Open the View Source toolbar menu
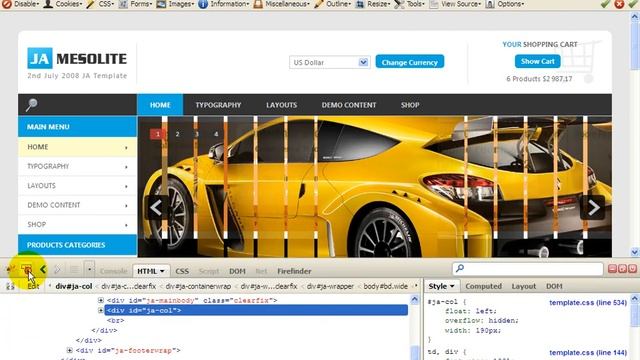 click(456, 4)
